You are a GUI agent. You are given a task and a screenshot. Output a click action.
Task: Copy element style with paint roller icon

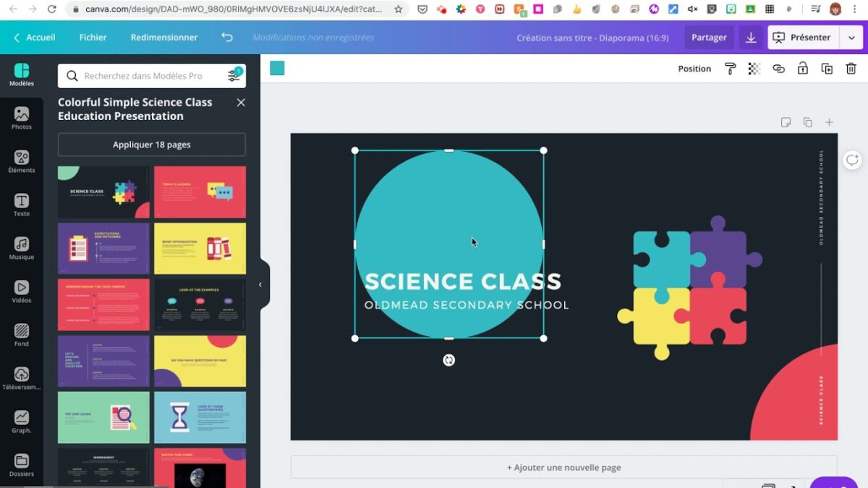pyautogui.click(x=730, y=68)
